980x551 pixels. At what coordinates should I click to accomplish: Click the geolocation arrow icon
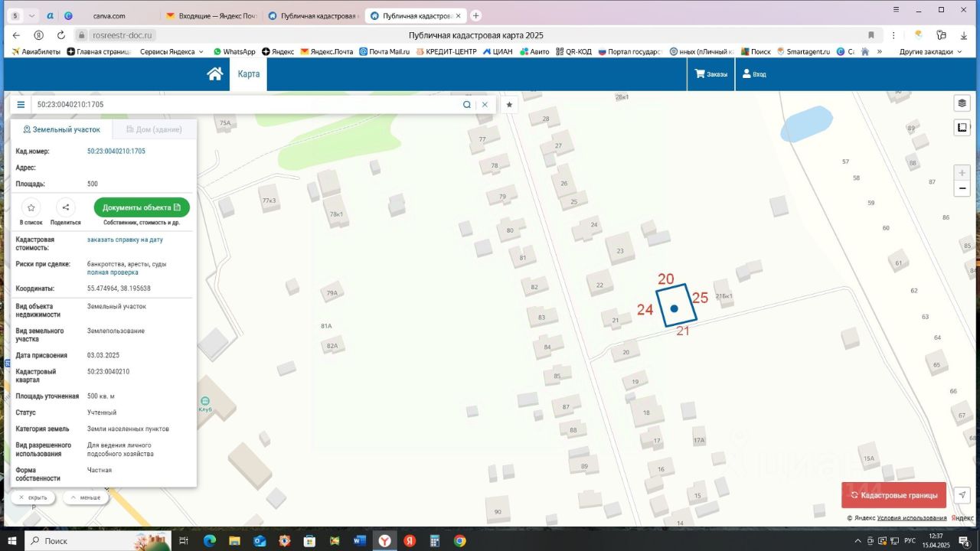pos(962,495)
